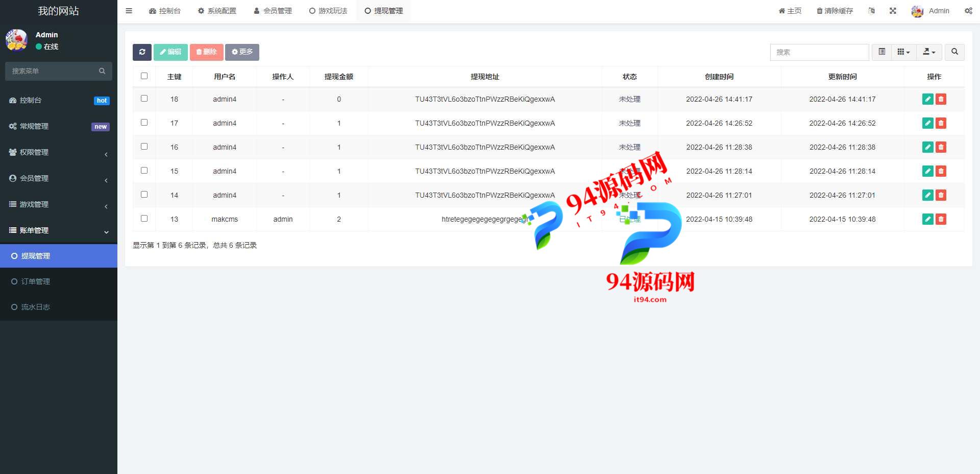
Task: Expand 权限管理 in the sidebar
Action: [x=59, y=152]
